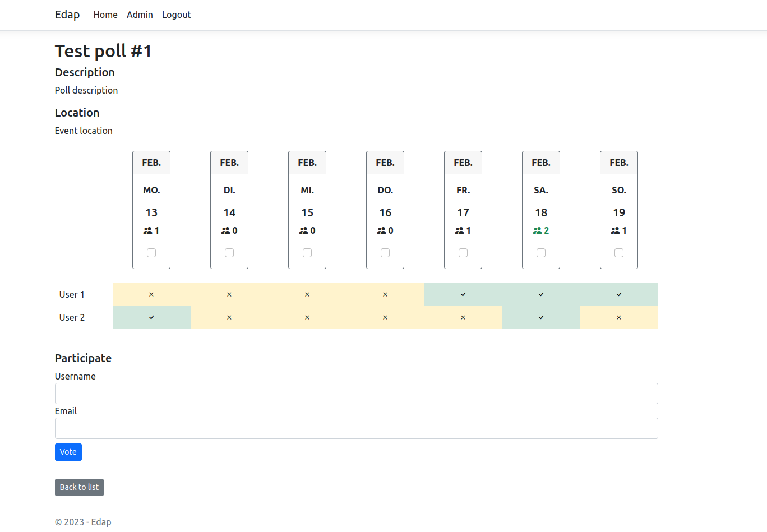The height and width of the screenshot is (532, 767).
Task: Click the attendee count icon under Monday 13
Action: (x=149, y=230)
